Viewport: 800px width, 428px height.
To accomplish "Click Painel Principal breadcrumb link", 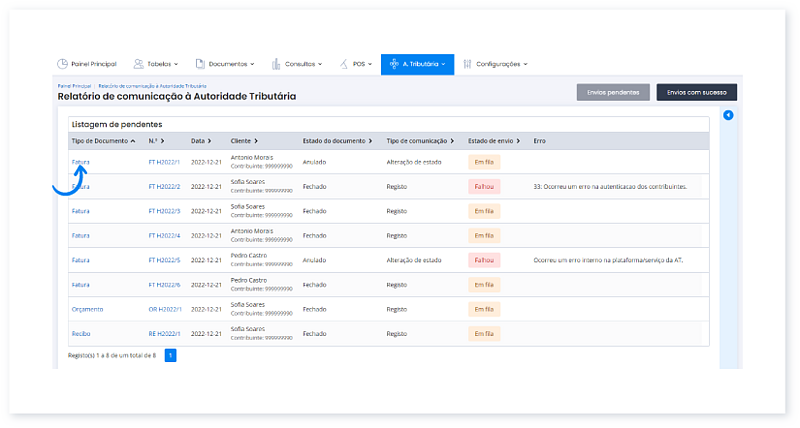I will click(74, 86).
